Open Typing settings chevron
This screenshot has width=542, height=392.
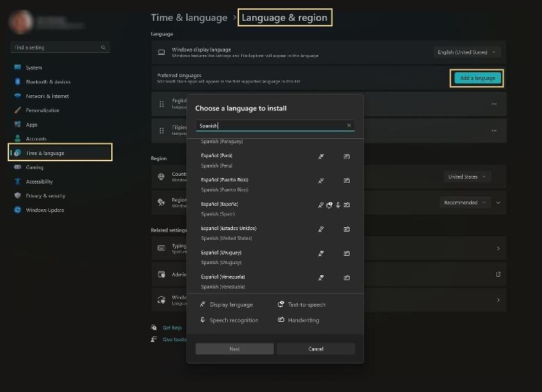pyautogui.click(x=498, y=249)
